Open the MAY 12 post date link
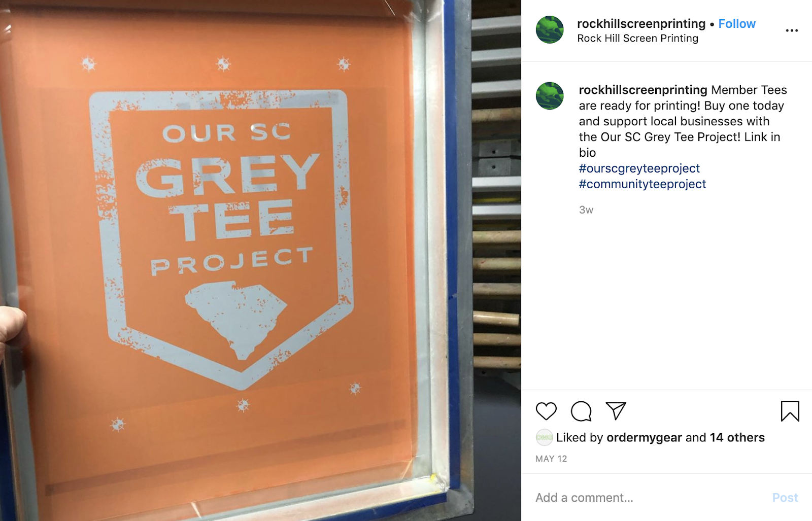The width and height of the screenshot is (812, 521). [551, 459]
